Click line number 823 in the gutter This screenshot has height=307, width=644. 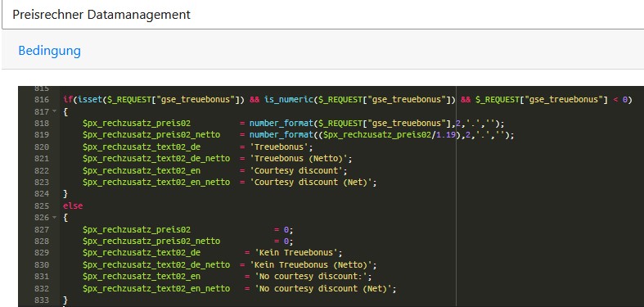[x=42, y=182]
